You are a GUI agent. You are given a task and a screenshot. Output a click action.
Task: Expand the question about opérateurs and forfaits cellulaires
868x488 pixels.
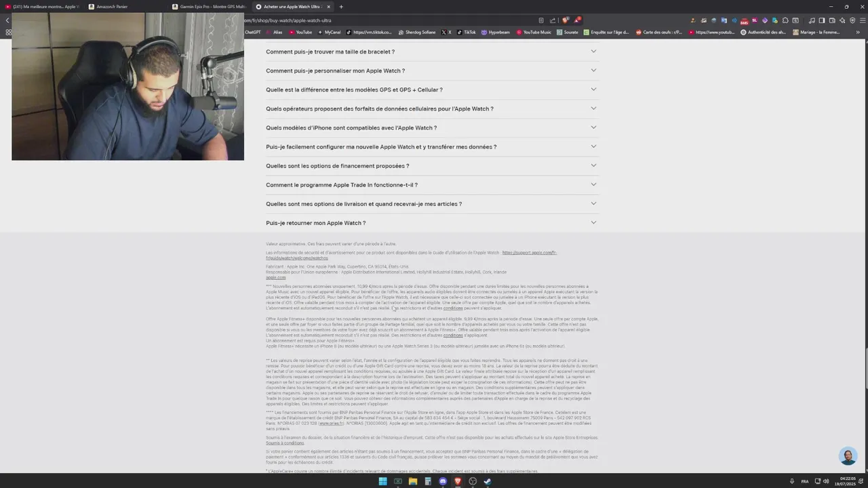coord(431,108)
